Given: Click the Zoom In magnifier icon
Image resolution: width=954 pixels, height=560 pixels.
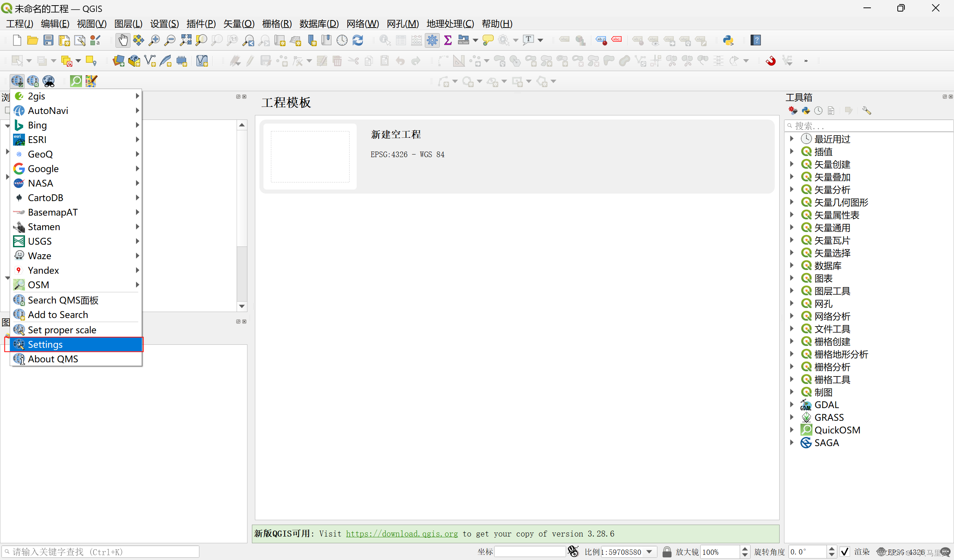Looking at the screenshot, I should 154,40.
